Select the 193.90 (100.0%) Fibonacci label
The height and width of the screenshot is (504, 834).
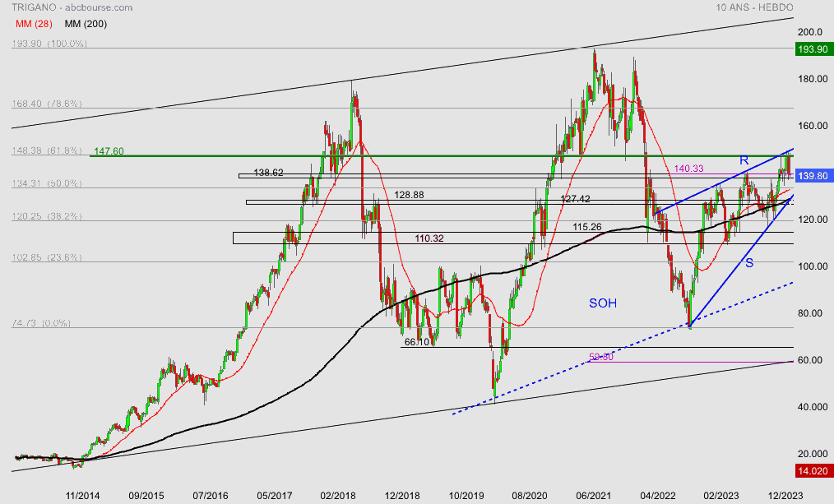click(49, 44)
